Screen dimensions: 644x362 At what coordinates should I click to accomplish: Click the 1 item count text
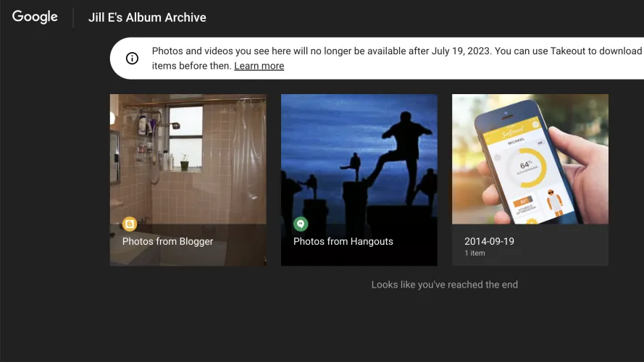coord(474,253)
